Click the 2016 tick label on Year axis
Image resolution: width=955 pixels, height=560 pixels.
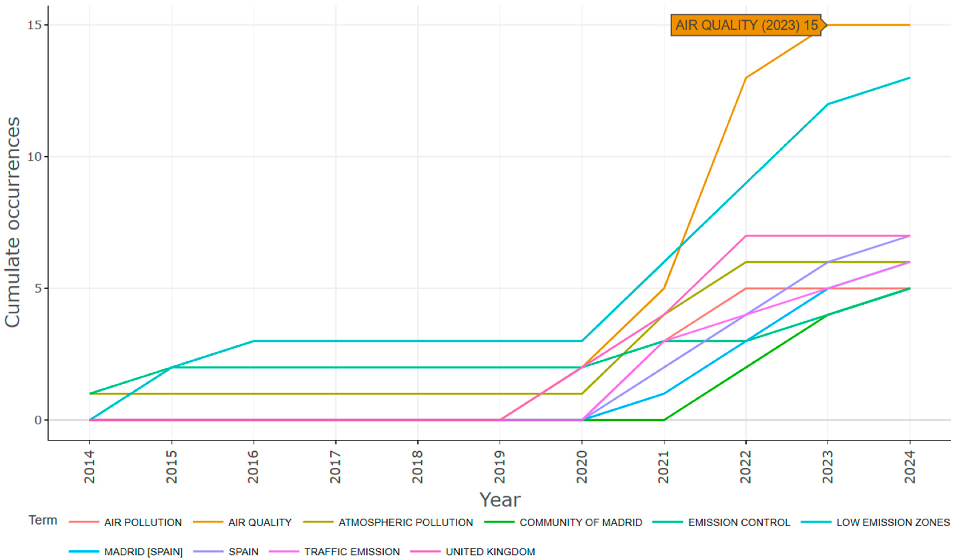point(253,467)
